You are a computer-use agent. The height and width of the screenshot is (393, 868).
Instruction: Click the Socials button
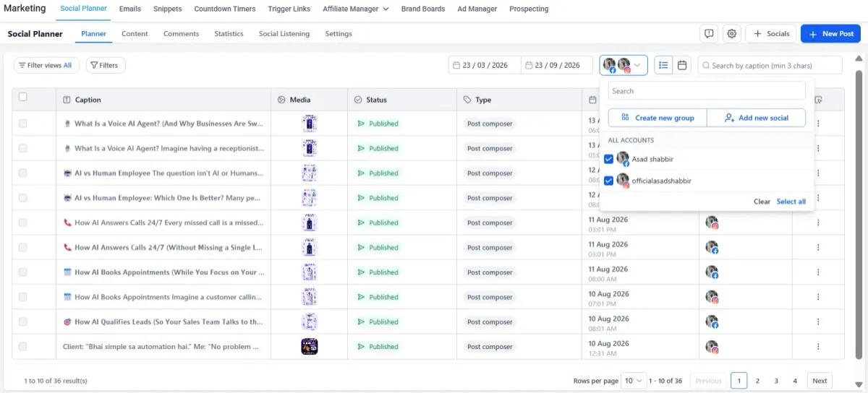point(770,33)
